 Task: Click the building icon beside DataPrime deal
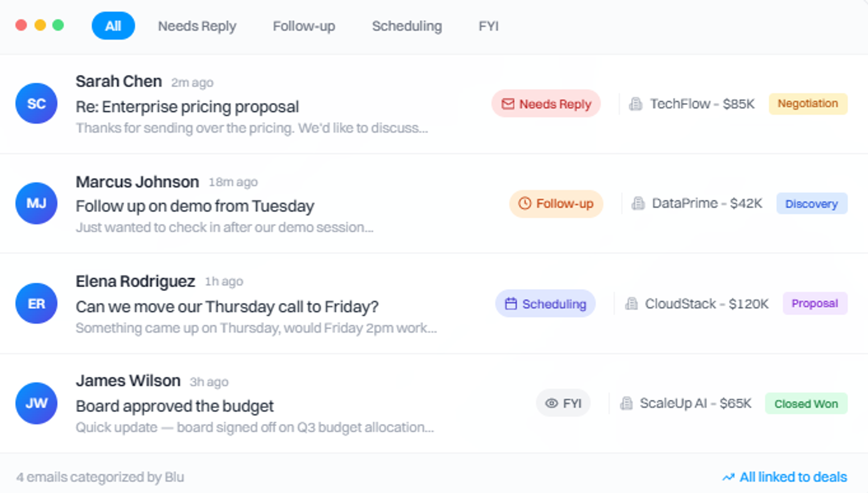638,204
